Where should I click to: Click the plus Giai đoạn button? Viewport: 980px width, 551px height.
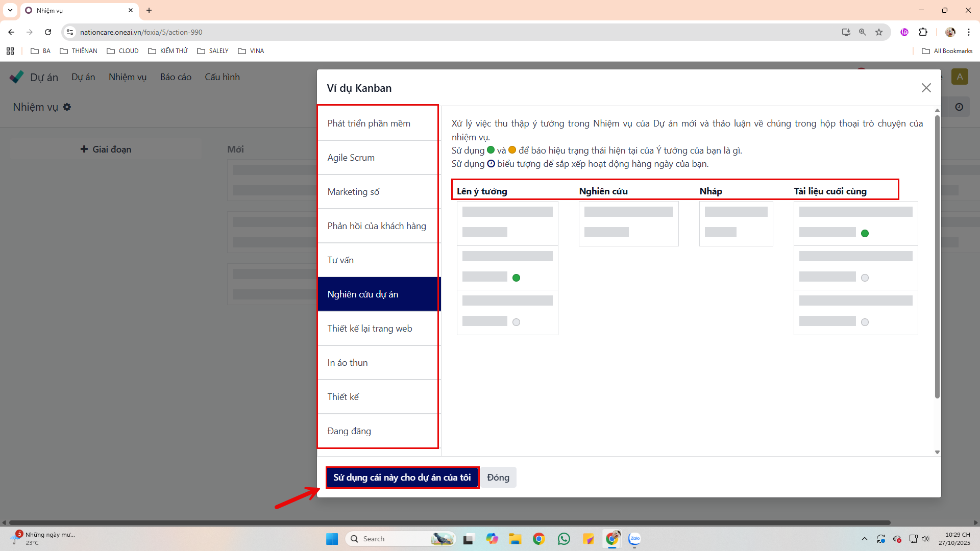pos(106,149)
